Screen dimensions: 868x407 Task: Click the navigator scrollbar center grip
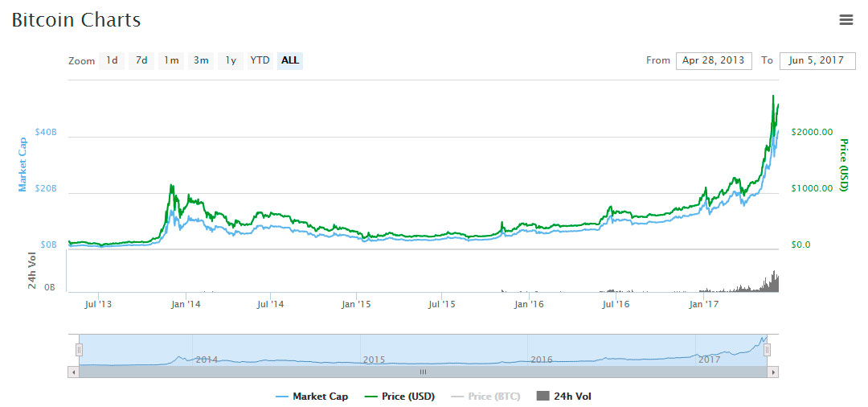[x=423, y=372]
